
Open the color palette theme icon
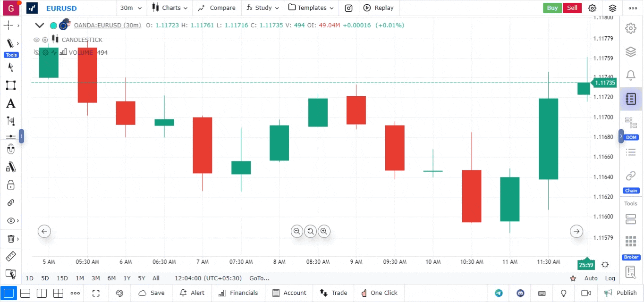[119, 293]
